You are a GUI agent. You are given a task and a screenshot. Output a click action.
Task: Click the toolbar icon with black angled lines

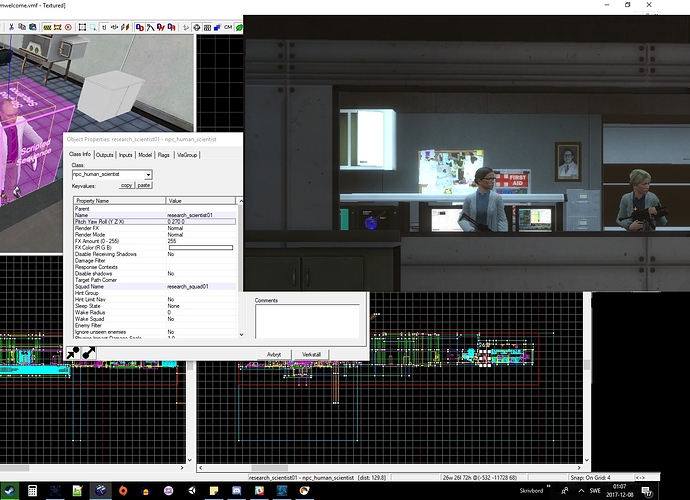click(150, 27)
